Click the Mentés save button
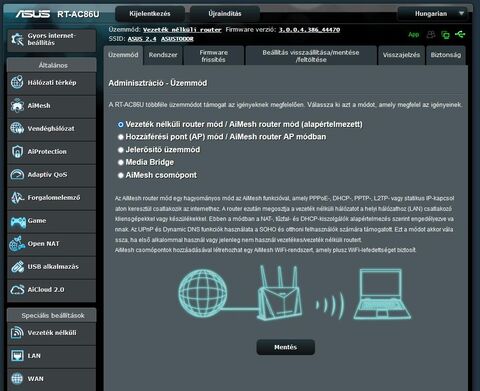 (x=285, y=347)
